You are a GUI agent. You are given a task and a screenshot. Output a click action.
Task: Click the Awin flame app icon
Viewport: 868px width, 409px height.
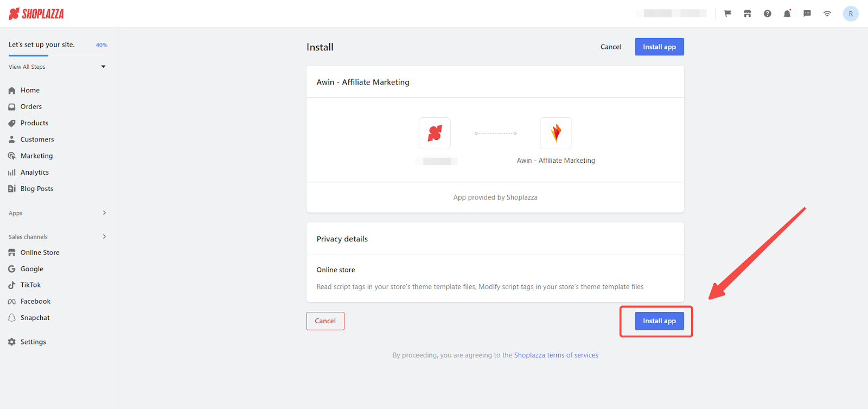556,133
